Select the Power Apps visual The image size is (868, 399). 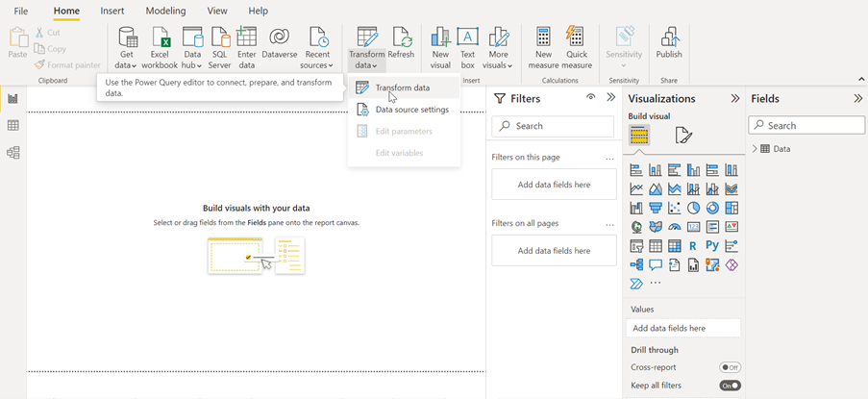(732, 264)
